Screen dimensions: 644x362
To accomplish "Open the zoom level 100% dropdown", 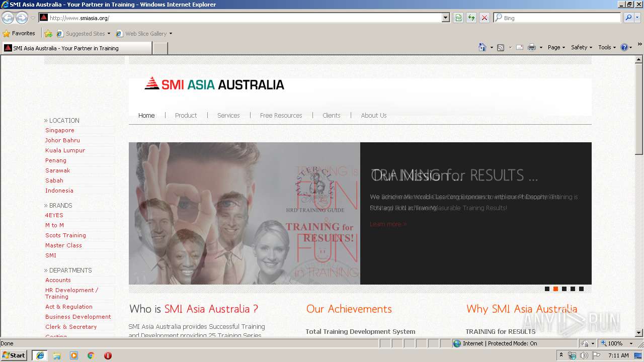I will [x=631, y=343].
